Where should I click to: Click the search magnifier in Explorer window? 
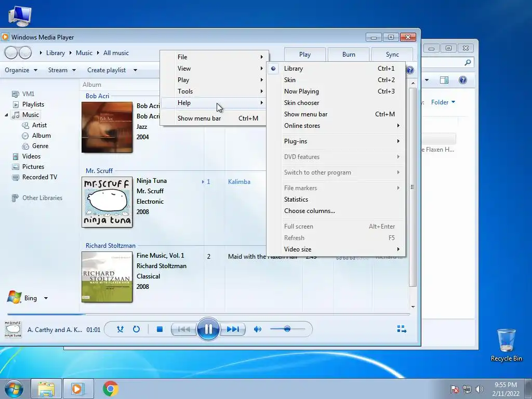click(x=468, y=62)
